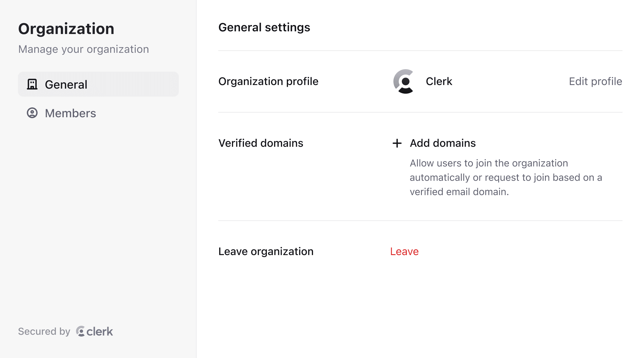
Task: Click Add domains to add a verified domain
Action: pos(442,143)
